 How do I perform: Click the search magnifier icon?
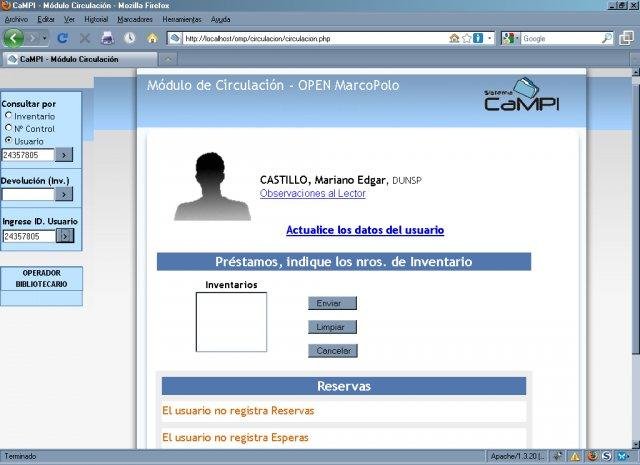coord(607,38)
